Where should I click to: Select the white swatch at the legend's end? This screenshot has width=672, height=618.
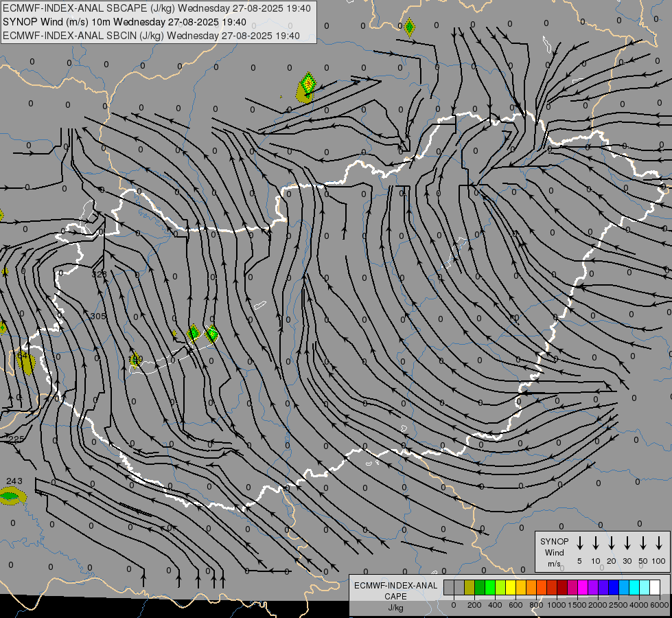pos(654,587)
